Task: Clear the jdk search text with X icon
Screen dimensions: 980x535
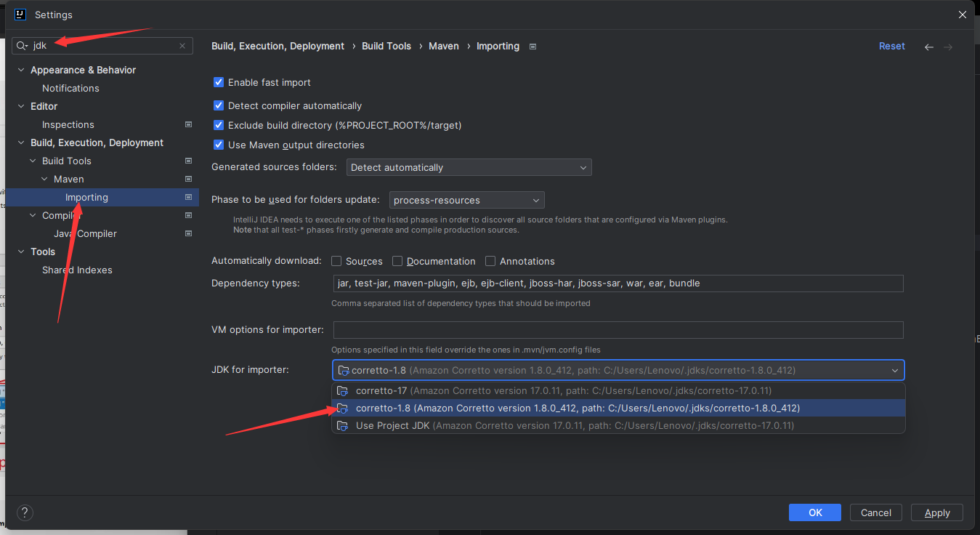Action: click(x=182, y=46)
